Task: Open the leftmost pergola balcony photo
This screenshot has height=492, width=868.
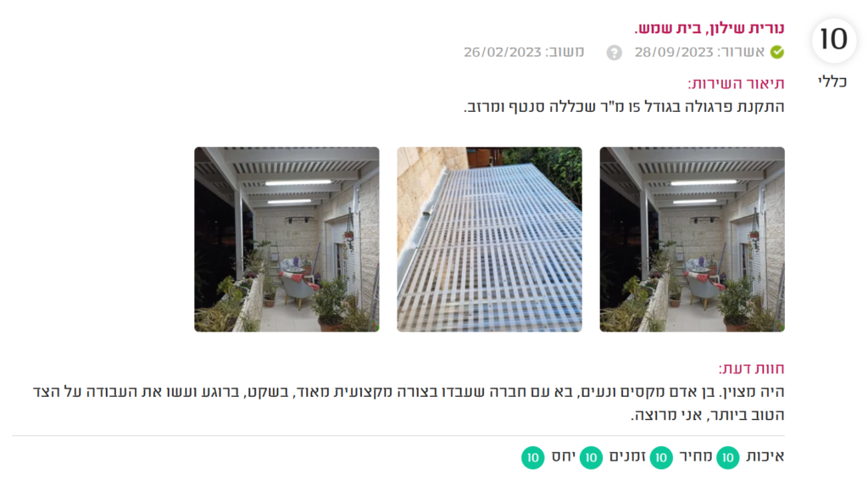Action: click(287, 239)
